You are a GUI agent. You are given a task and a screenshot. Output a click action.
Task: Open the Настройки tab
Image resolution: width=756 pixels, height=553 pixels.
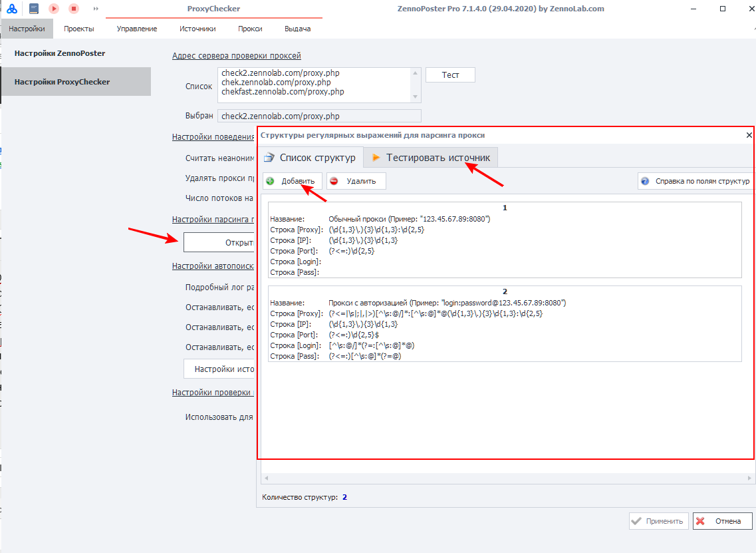pos(27,29)
